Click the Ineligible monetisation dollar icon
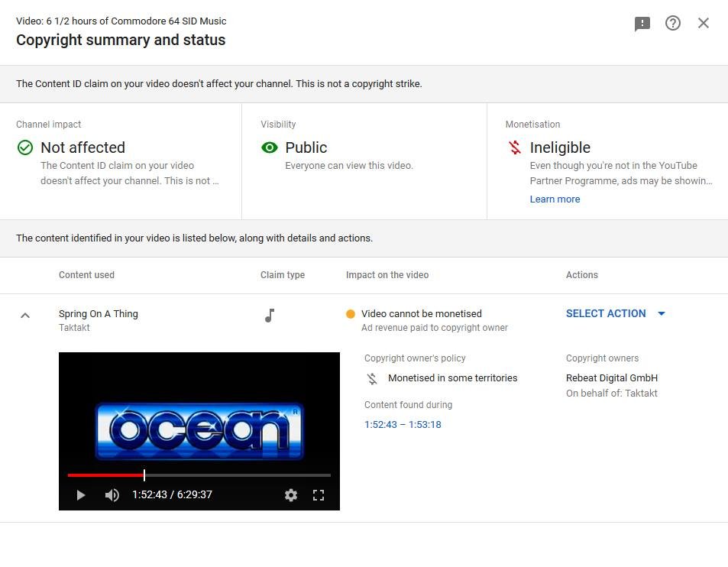Image resolution: width=728 pixels, height=567 pixels. (x=515, y=147)
